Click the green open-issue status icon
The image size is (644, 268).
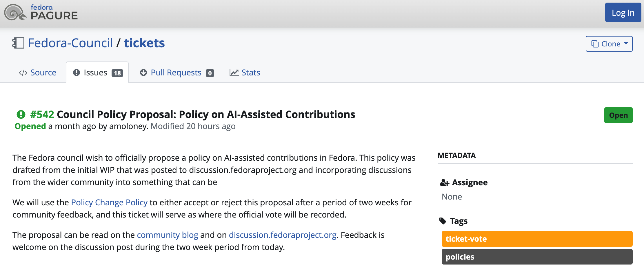coord(21,115)
